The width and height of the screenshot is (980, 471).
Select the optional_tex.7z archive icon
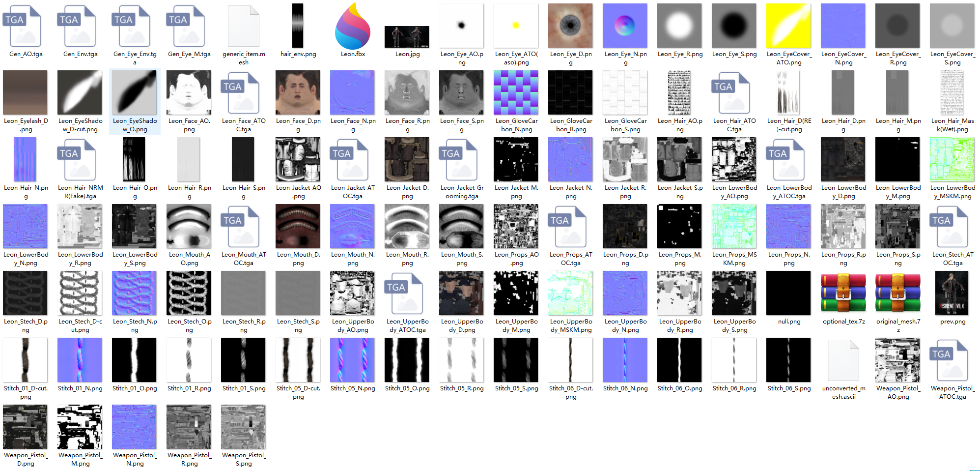coord(843,294)
